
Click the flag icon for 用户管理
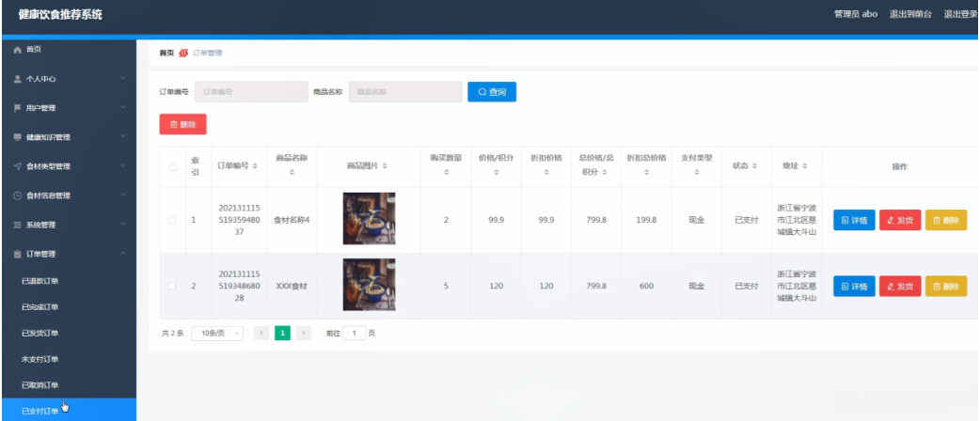(18, 108)
